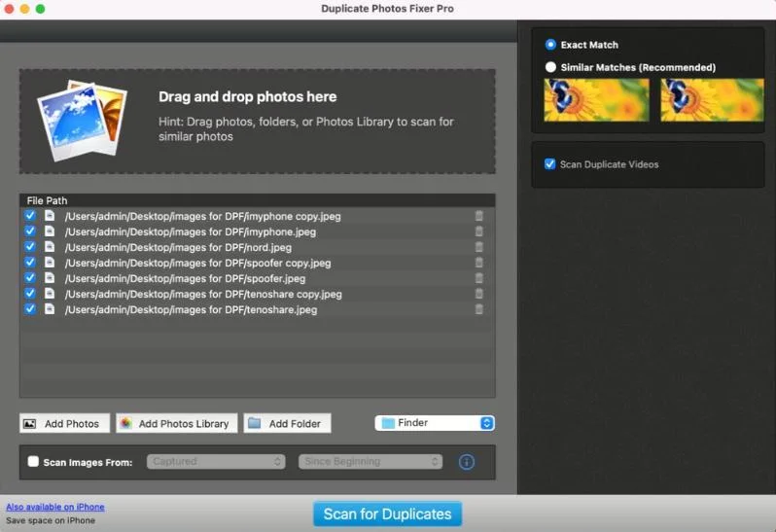This screenshot has height=532, width=776.
Task: Click file icon next to imyphone.jpeg
Action: click(50, 231)
